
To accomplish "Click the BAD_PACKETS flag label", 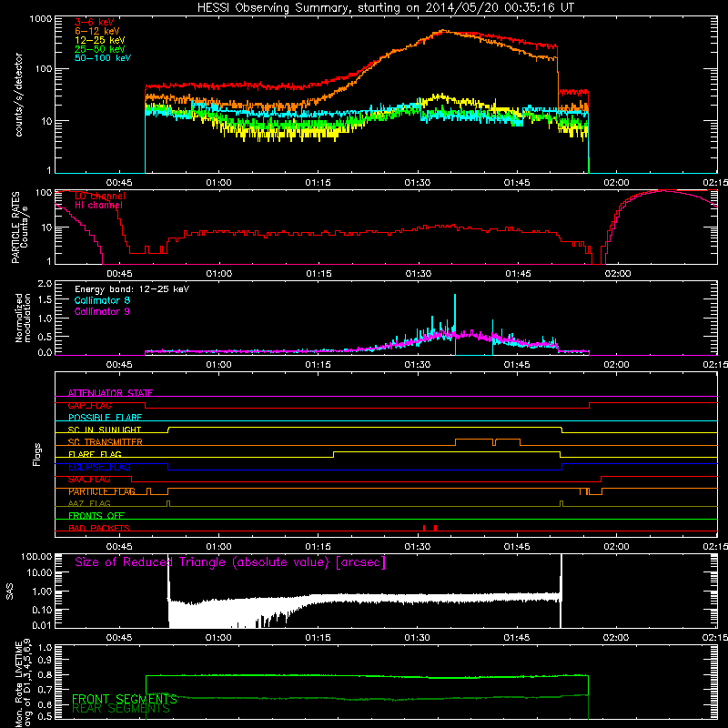I will coord(99,528).
